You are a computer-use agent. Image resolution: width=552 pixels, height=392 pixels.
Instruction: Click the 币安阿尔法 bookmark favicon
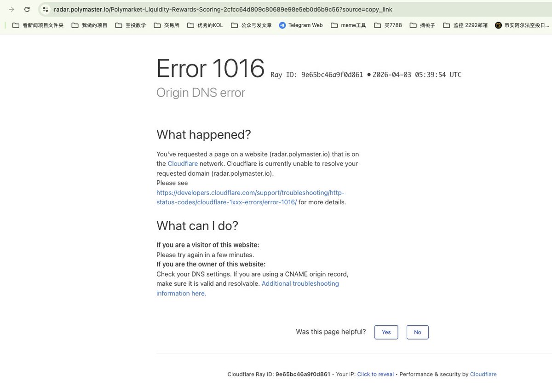[x=499, y=25]
